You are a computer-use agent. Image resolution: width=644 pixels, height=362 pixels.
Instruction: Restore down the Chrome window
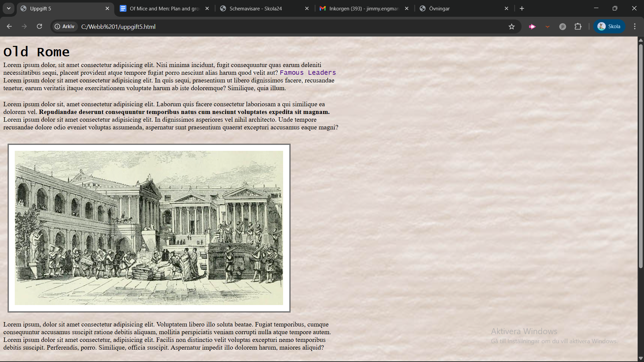coord(615,8)
